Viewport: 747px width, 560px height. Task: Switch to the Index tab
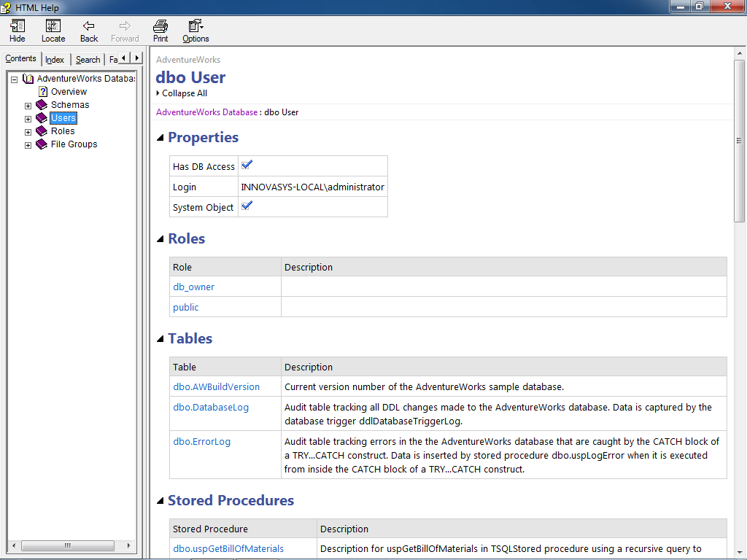coord(55,60)
